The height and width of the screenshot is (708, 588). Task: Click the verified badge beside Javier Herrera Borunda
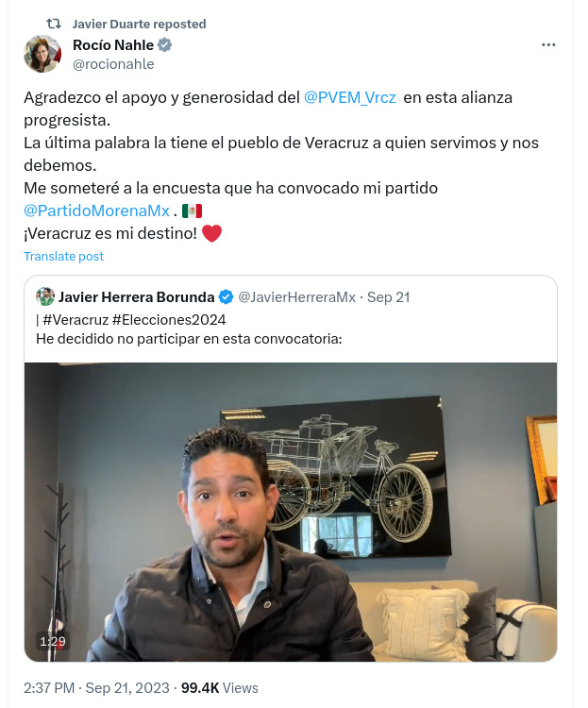point(226,297)
